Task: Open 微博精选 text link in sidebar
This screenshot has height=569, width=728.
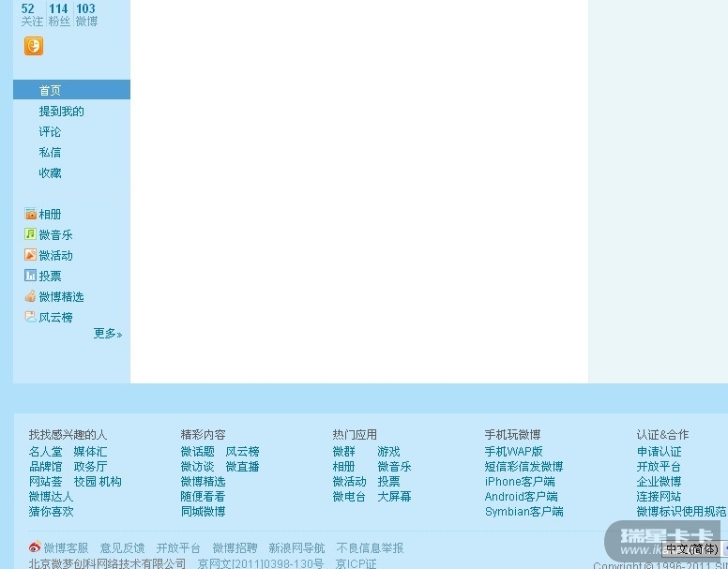Action: (x=61, y=297)
